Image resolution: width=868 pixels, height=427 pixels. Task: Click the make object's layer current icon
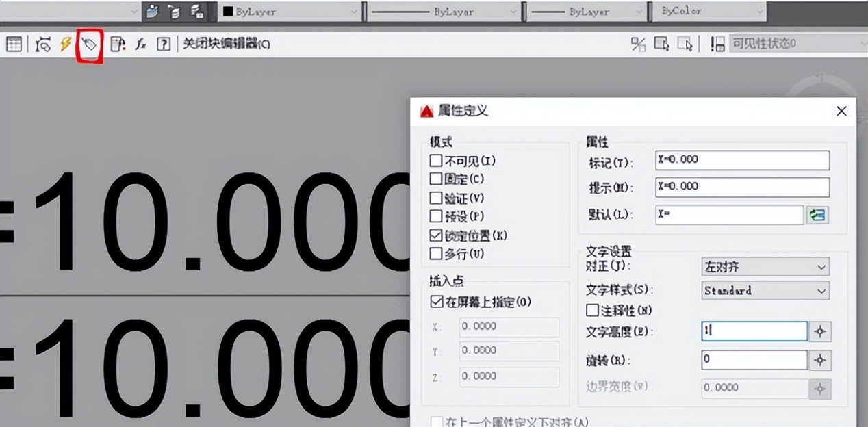(x=152, y=11)
